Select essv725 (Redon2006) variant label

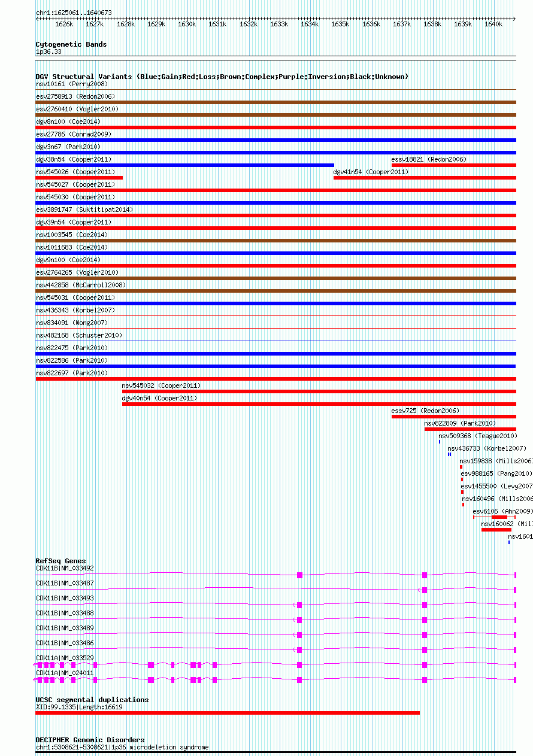pos(425,411)
